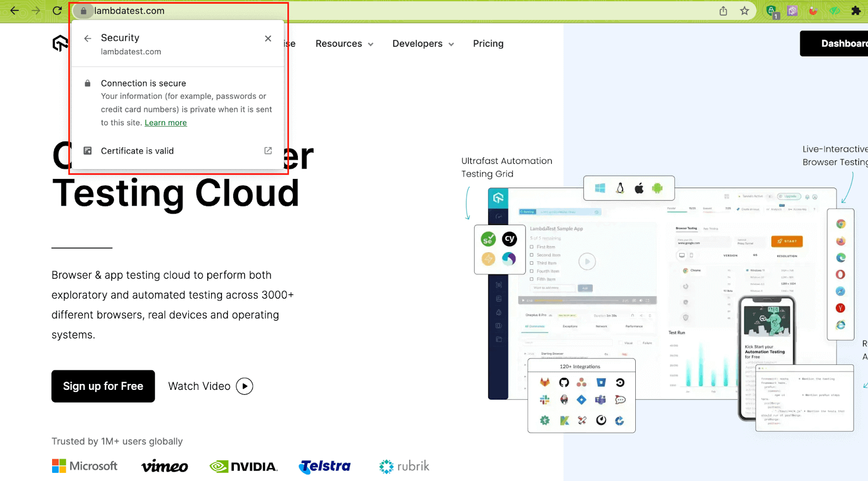Select Safari in the vertical browser strip
Screen dimensions: 868x481
tap(840, 291)
